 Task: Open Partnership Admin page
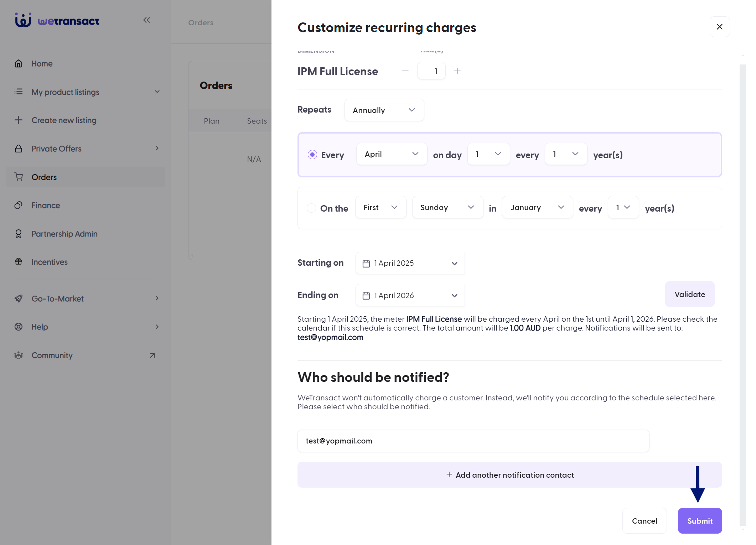pos(86,234)
